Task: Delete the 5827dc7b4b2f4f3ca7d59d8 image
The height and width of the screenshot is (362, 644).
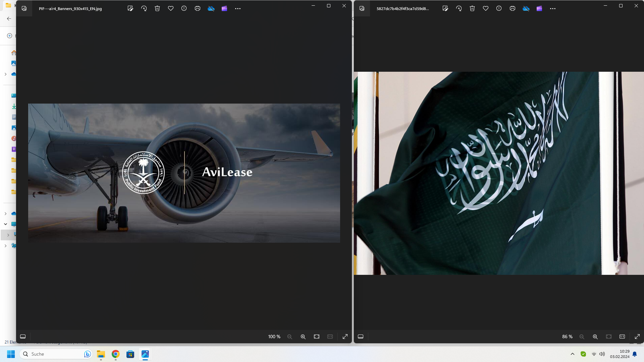Action: pyautogui.click(x=472, y=9)
